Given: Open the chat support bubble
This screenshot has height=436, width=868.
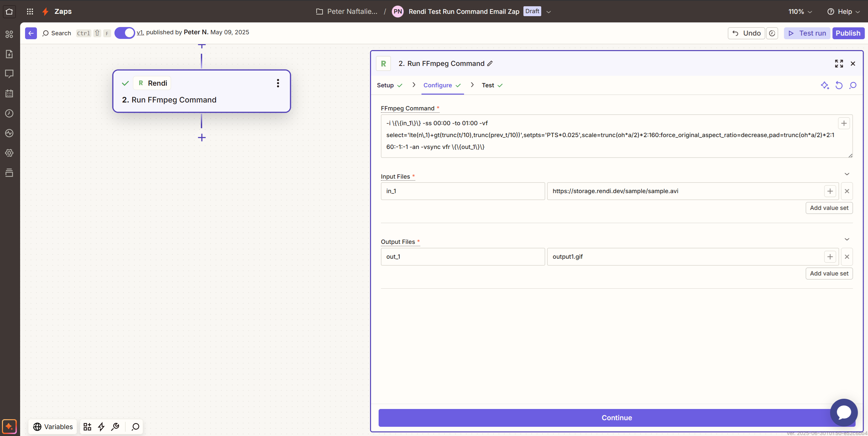Looking at the screenshot, I should click(x=844, y=412).
